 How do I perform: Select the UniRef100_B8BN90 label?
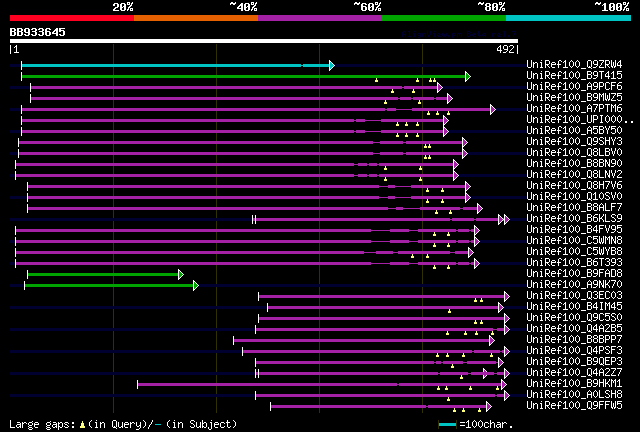pyautogui.click(x=574, y=164)
